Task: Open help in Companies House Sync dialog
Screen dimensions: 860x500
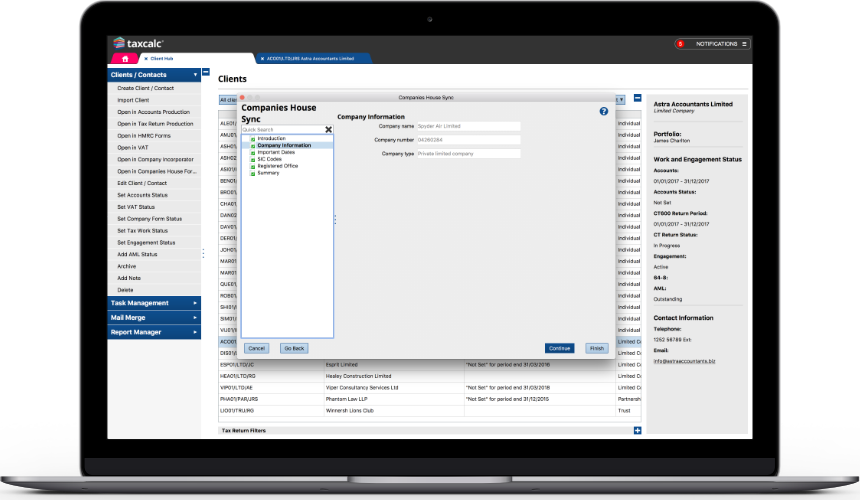Action: click(603, 111)
